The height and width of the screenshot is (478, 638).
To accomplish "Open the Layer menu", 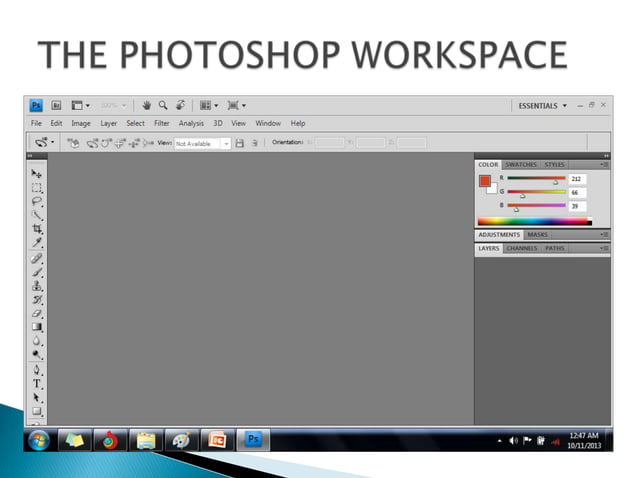I will [109, 123].
